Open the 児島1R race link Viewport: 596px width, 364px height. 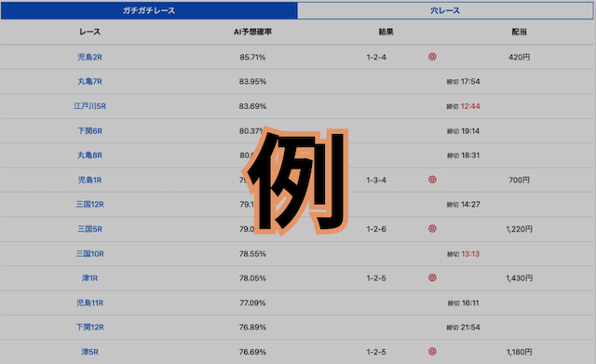[89, 180]
